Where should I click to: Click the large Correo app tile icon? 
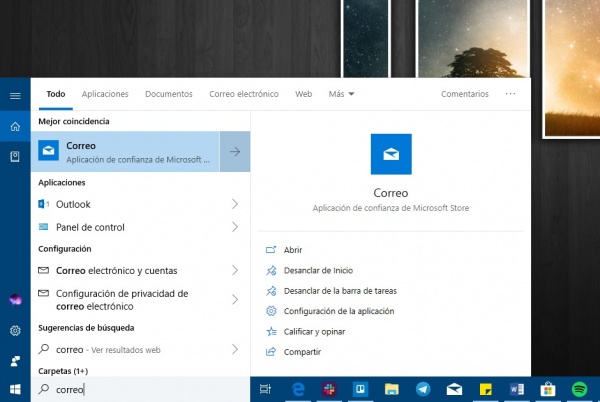pyautogui.click(x=391, y=154)
